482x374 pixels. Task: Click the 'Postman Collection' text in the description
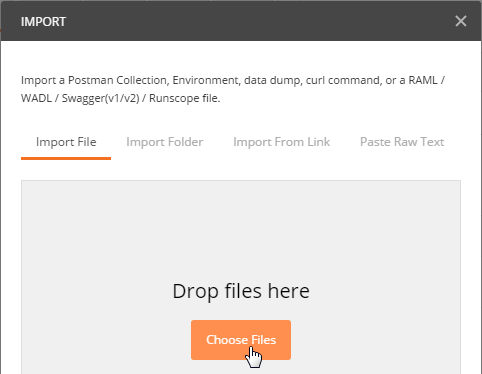(118, 80)
